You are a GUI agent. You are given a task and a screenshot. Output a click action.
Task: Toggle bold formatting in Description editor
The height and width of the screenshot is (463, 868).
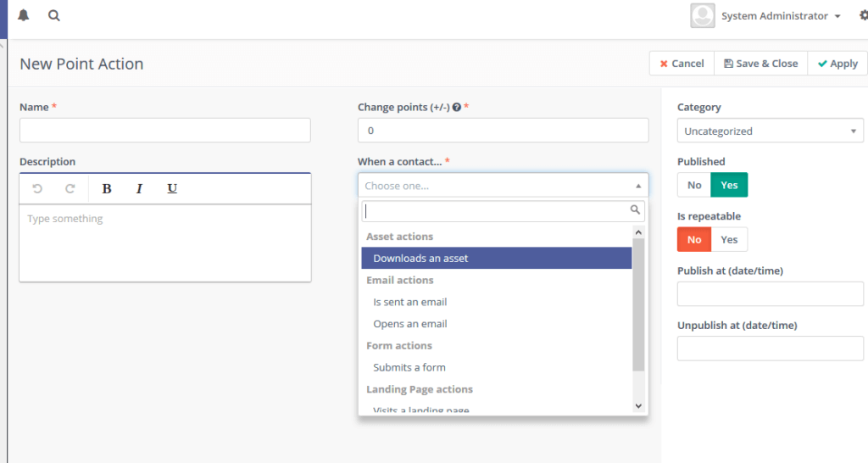click(107, 188)
